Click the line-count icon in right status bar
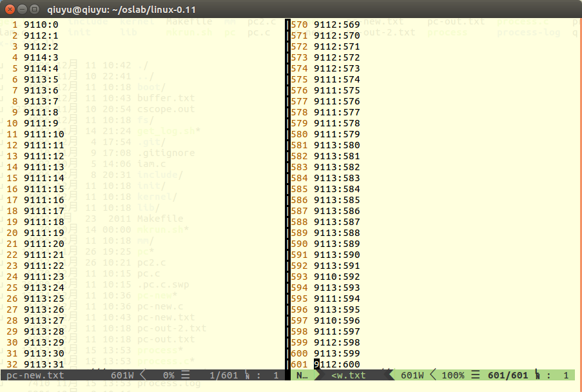582x392 pixels. (475, 375)
